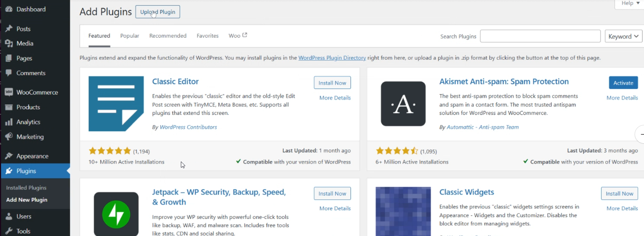This screenshot has width=644, height=236.
Task: Click 'Last Updated: 1 month ago' text
Action: click(317, 150)
